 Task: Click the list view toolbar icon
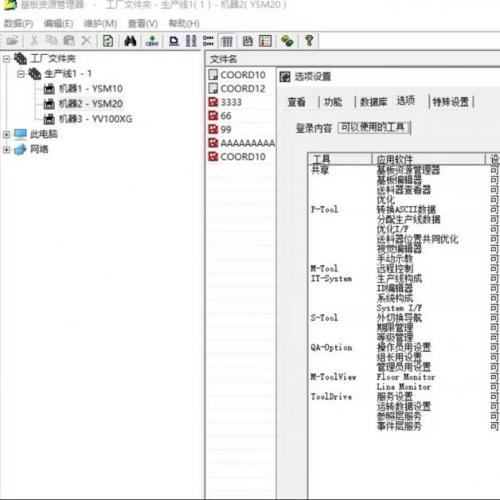[x=208, y=41]
